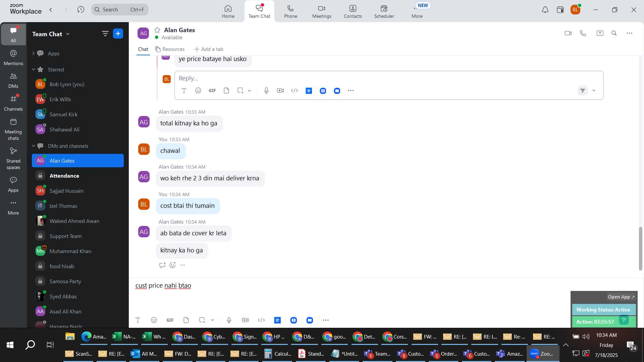Open more actions for kitnay ka ho ga
The width and height of the screenshot is (644, 362).
click(x=182, y=265)
